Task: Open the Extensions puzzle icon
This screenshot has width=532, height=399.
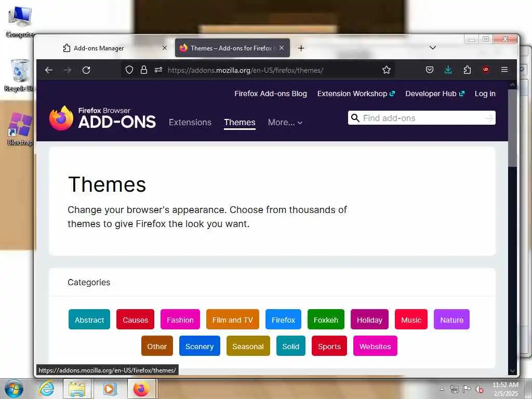Action: tap(467, 70)
